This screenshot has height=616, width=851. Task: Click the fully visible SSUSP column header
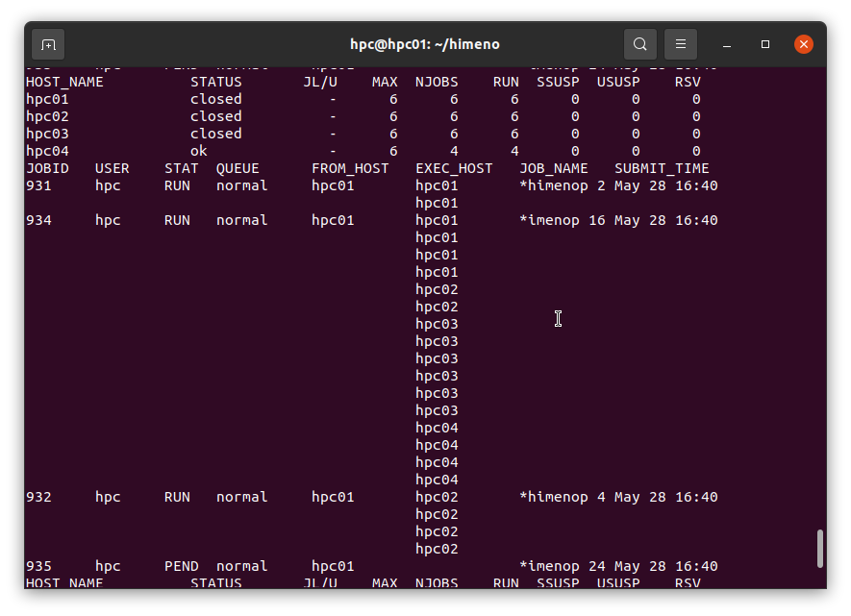coord(558,82)
